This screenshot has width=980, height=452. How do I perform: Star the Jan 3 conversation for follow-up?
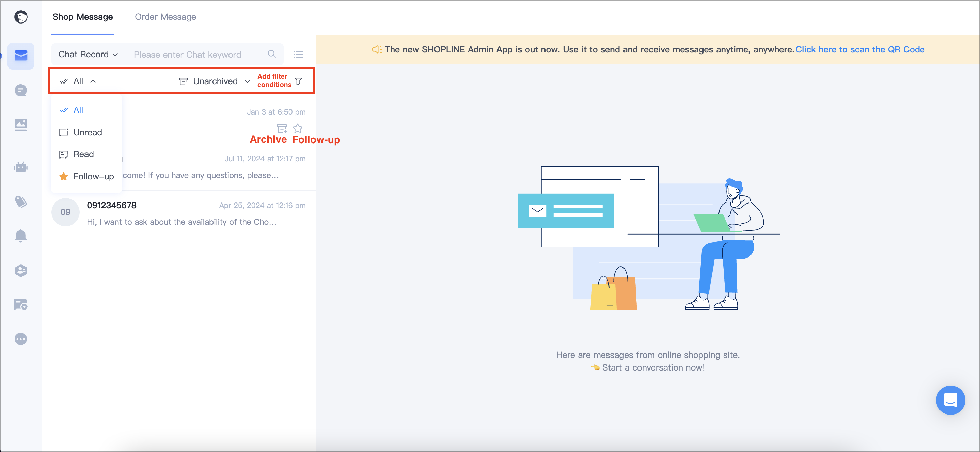point(298,128)
